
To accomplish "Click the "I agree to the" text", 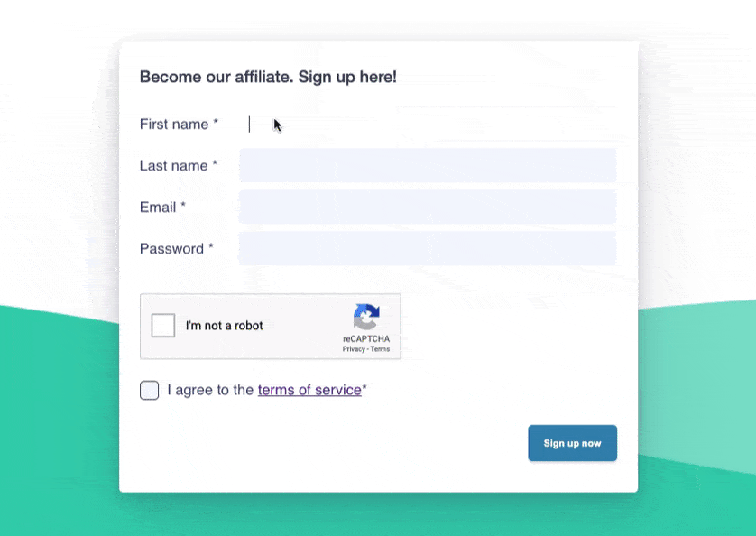I will 209,390.
